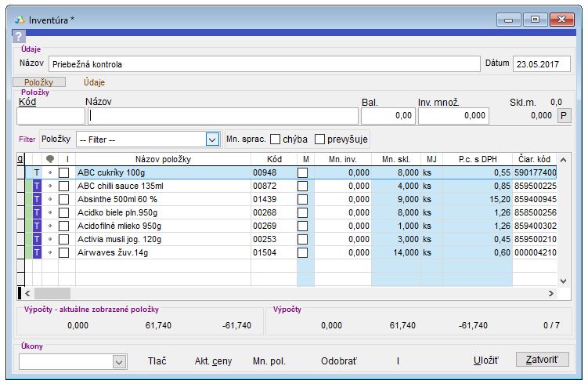The height and width of the screenshot is (384, 588).
Task: Enable the chýba checkbox
Action: (276, 139)
